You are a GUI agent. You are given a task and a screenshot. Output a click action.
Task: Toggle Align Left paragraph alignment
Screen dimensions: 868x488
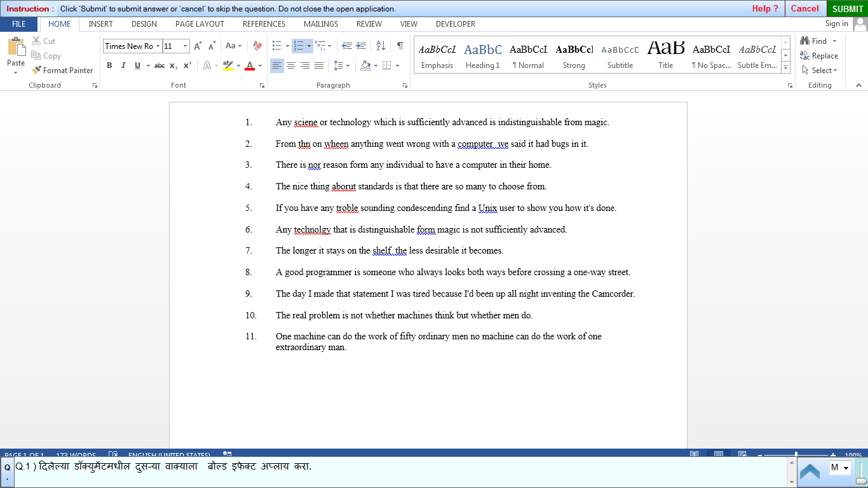pos(277,65)
